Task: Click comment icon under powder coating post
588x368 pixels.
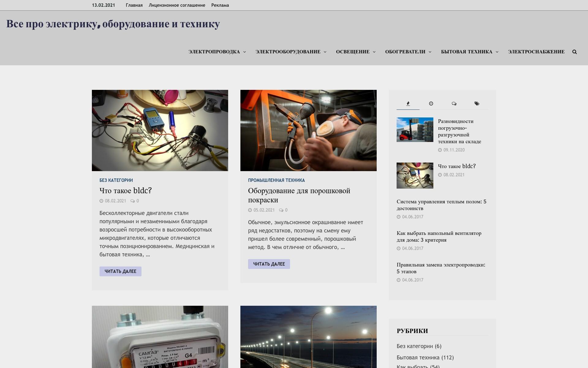Action: point(281,210)
